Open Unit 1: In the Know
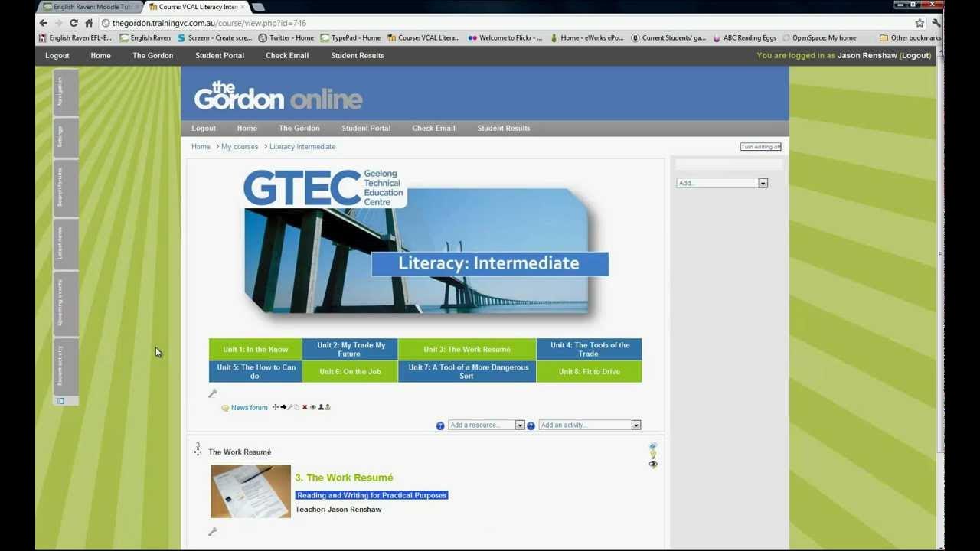Viewport: 980px width, 551px height. [x=256, y=350]
